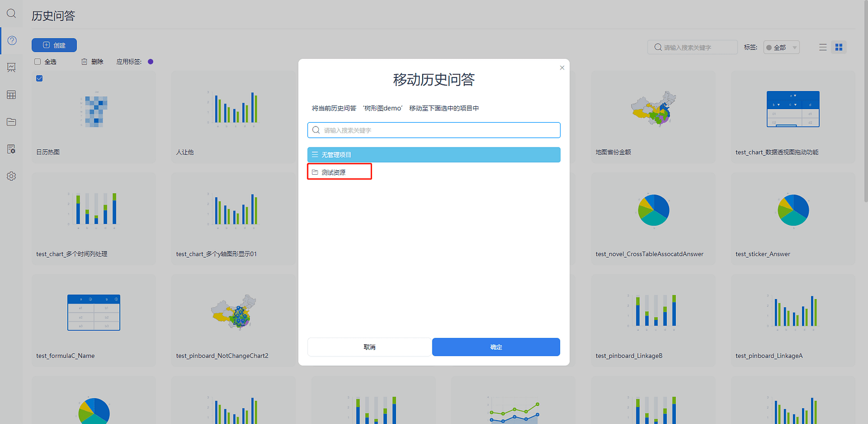Switch to list view icon
Image resolution: width=868 pixels, height=424 pixels.
pyautogui.click(x=823, y=47)
